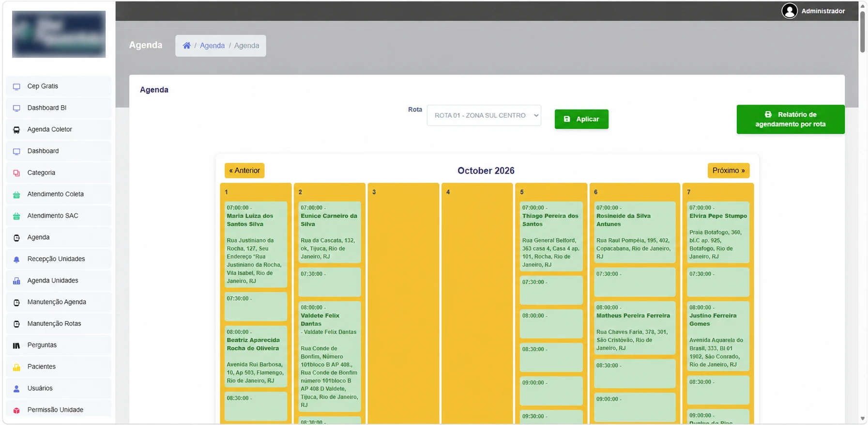Select empty 09:00 slot on day 6
This screenshot has height=425, width=868.
634,407
